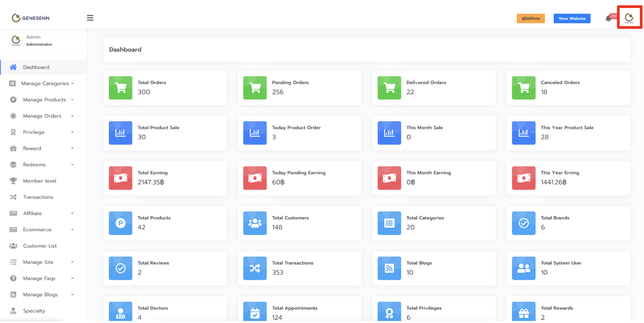Open the profile avatar at top right
Viewport: 644px width, 323px height.
point(629,18)
